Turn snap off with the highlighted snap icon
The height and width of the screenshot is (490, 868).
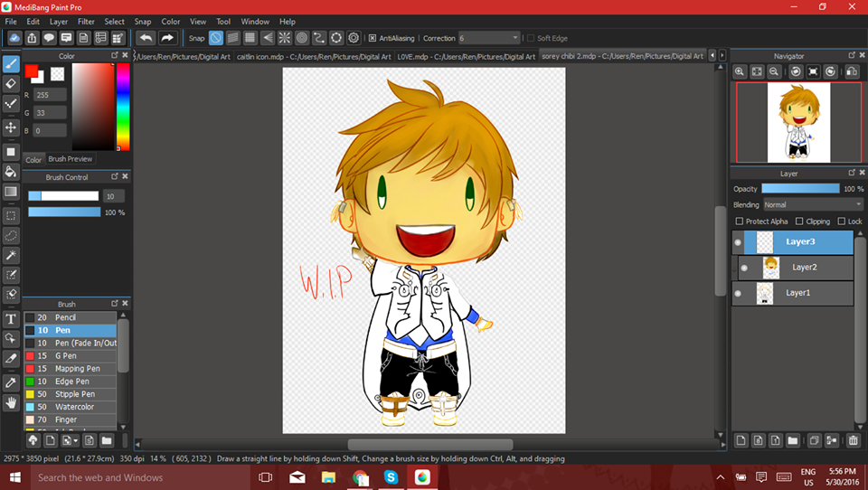tap(216, 38)
